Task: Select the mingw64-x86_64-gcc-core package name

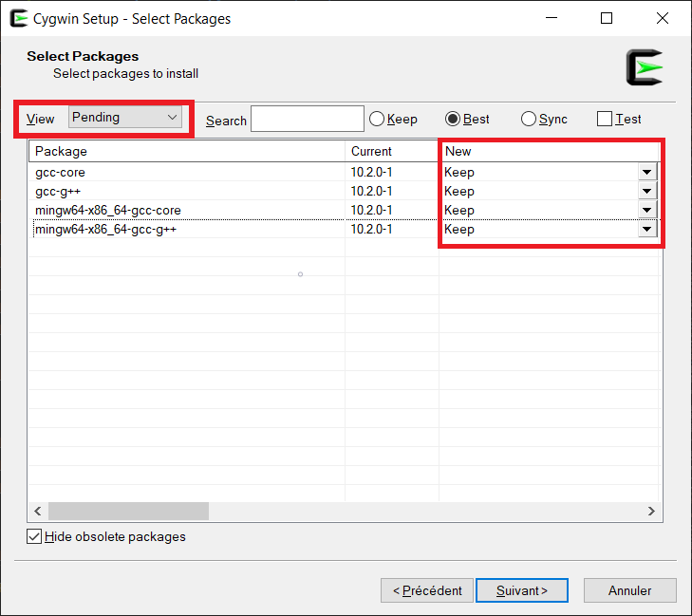Action: [108, 210]
